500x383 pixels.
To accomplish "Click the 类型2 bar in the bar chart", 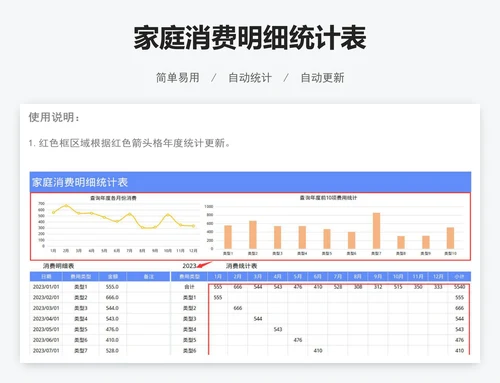I will 253,235.
